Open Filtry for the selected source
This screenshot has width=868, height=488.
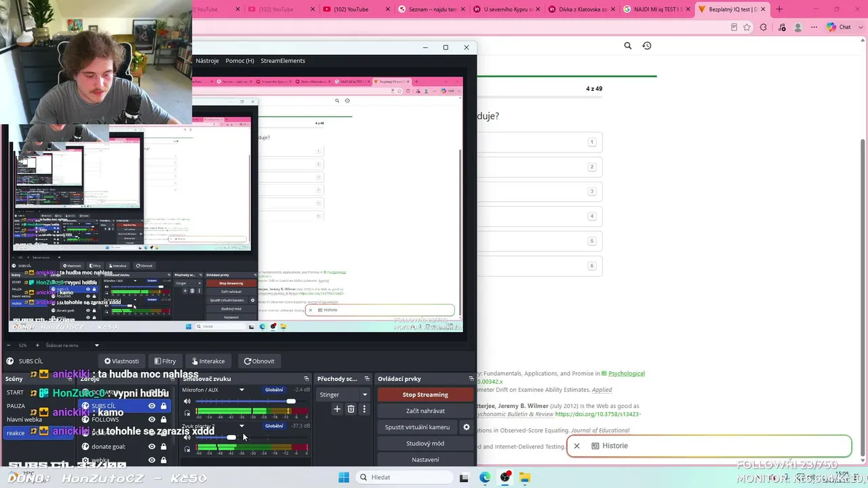165,361
